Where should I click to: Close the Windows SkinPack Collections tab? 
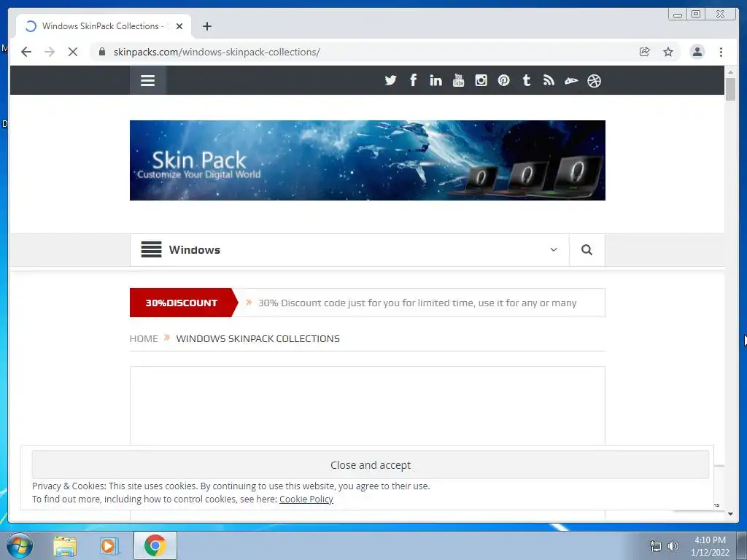[x=179, y=26]
